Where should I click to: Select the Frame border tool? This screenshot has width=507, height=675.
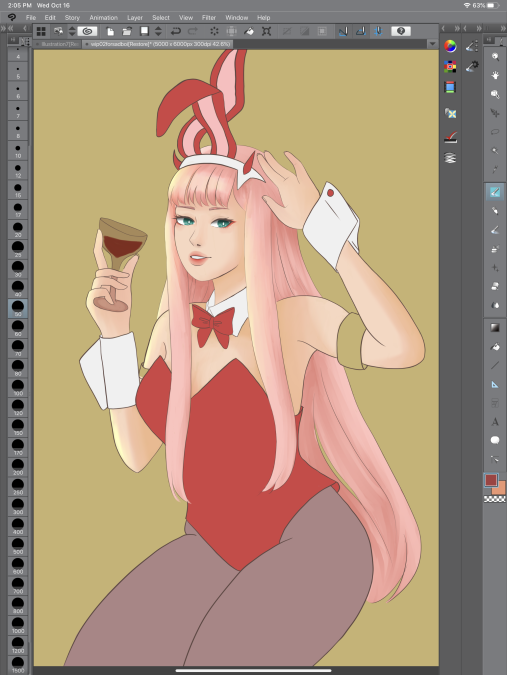point(495,403)
